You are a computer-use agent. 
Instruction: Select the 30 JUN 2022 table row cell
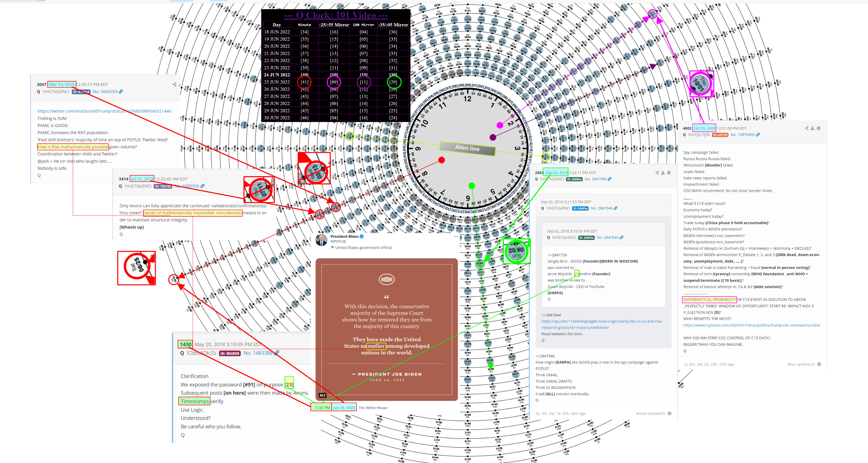click(x=277, y=118)
